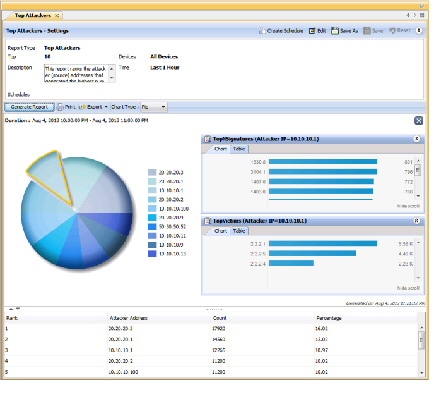The image size is (433, 399).
Task: Collapse the Top Victims panel
Action: click(417, 221)
